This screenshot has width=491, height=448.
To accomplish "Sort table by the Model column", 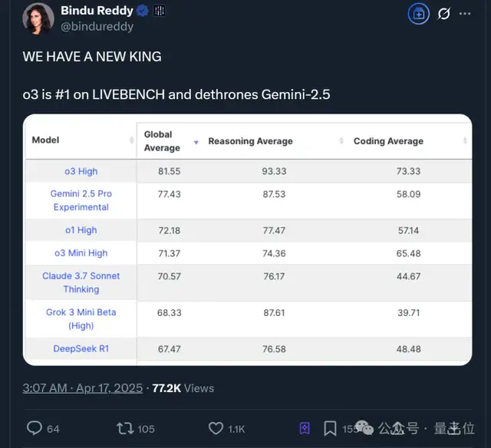I will 131,140.
